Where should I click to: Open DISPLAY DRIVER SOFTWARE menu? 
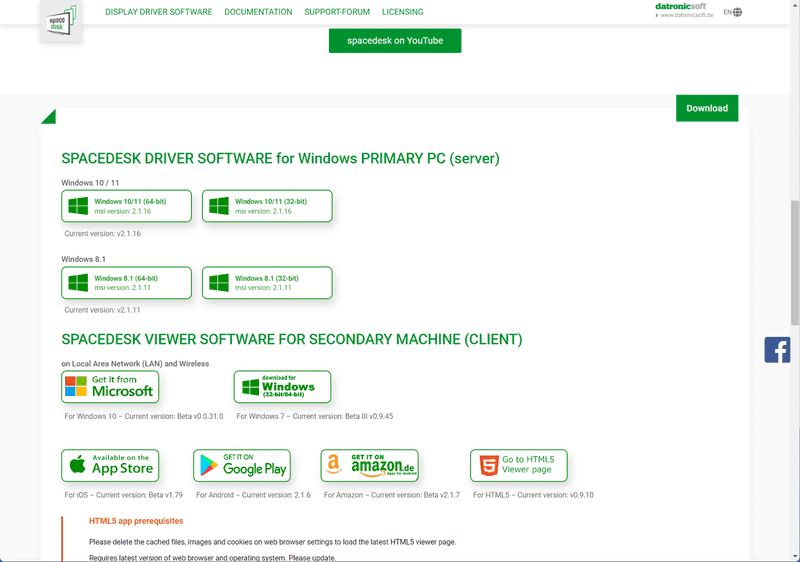click(159, 12)
